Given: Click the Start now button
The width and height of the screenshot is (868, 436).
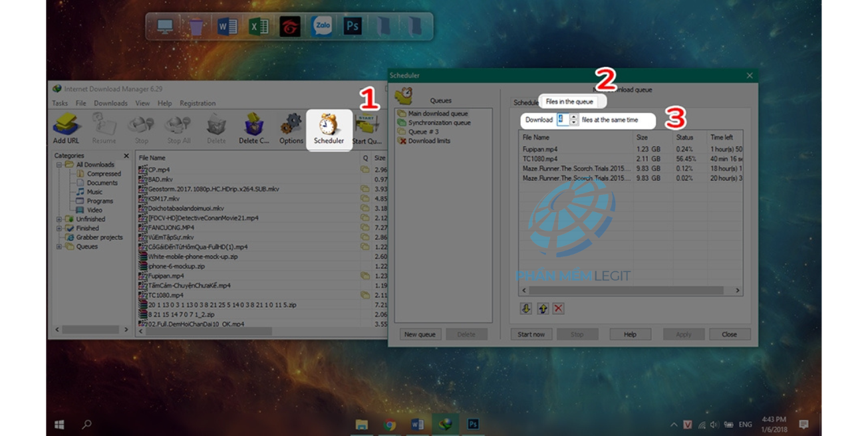Looking at the screenshot, I should point(531,334).
